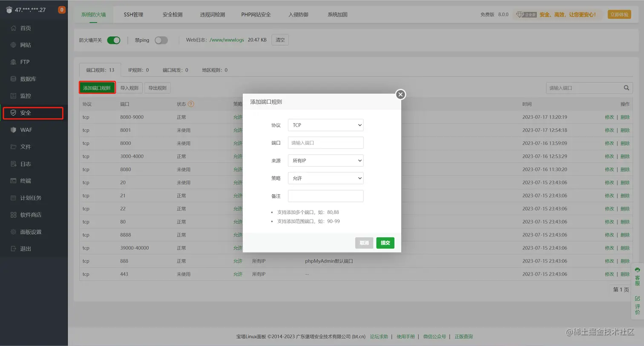Screen dimensions: 644x346
Task: Open the 微信公众号 footer link
Action: [434, 337]
